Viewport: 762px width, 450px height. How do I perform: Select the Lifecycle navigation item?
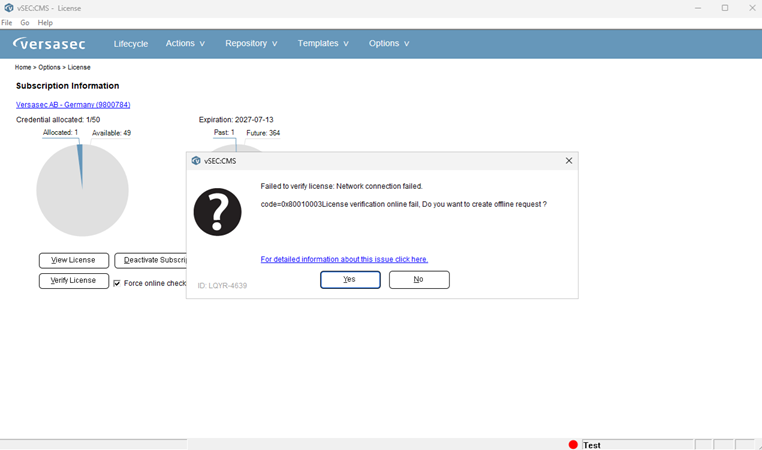coord(131,44)
